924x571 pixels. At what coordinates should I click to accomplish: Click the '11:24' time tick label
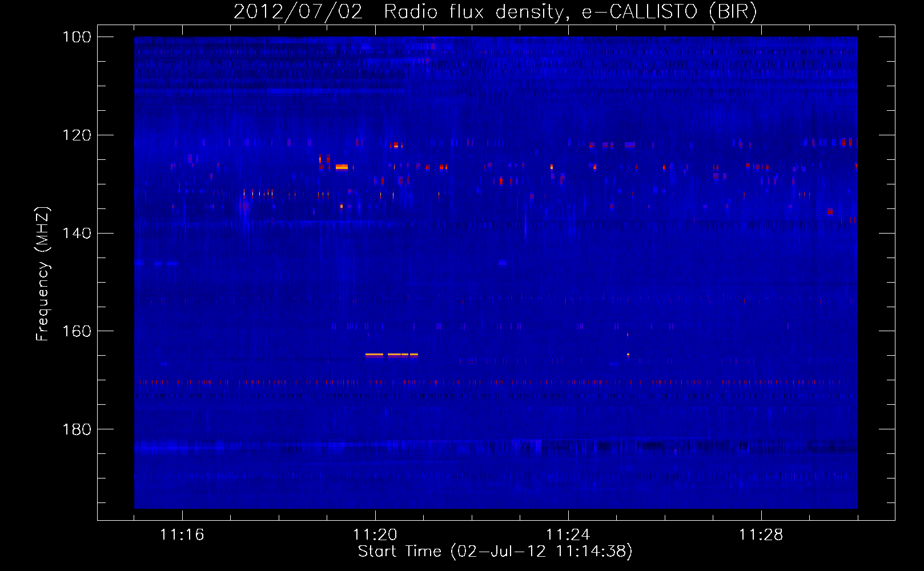click(x=568, y=535)
